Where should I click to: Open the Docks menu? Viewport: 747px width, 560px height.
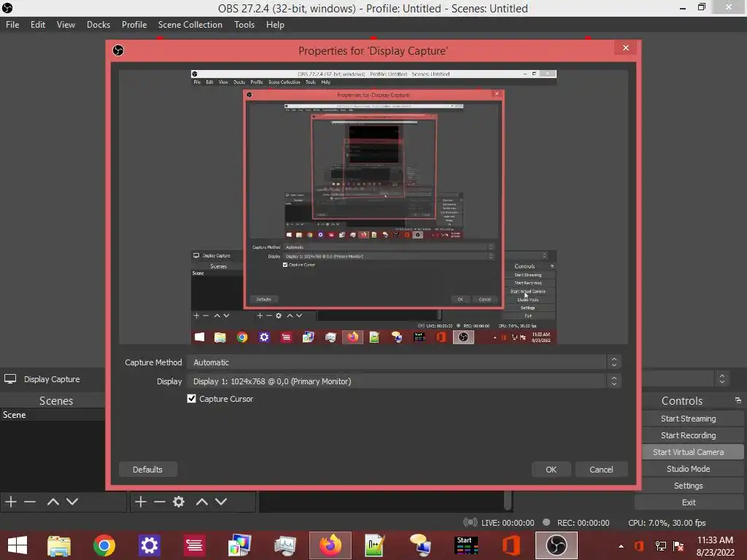(x=98, y=25)
